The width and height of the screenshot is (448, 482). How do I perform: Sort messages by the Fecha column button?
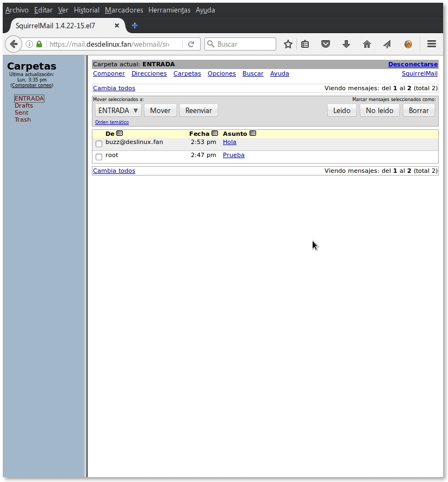point(215,133)
